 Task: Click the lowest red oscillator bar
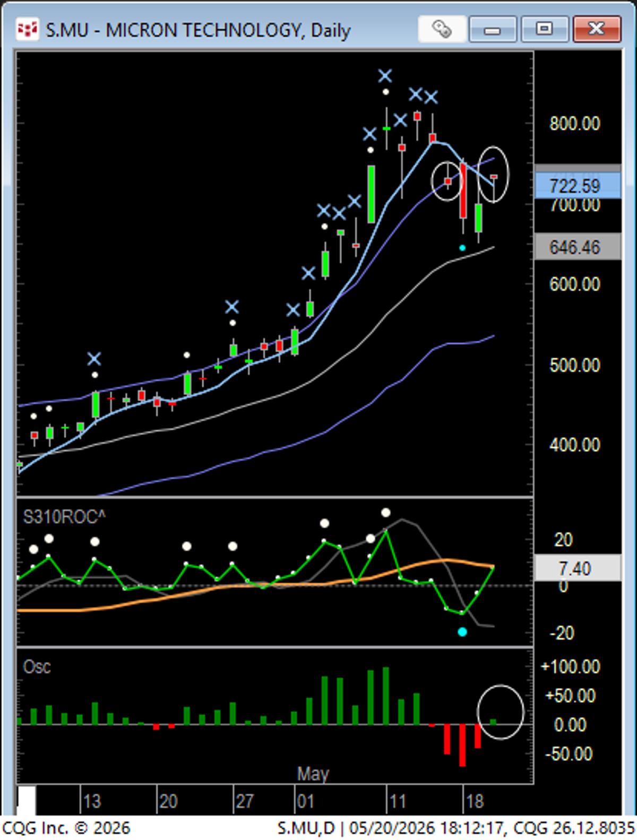(462, 745)
